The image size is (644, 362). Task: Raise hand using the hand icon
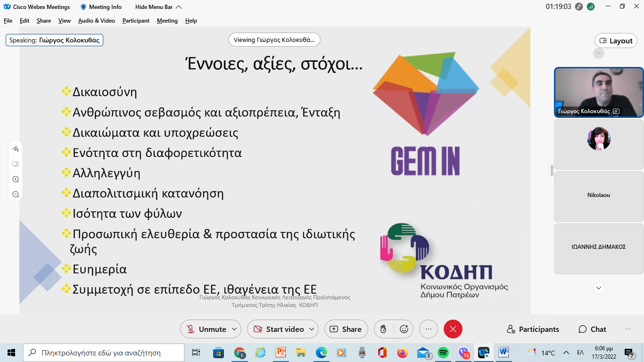click(384, 329)
